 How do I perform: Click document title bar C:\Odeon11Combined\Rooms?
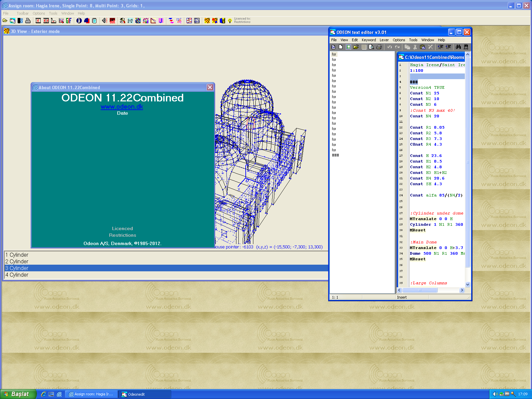[x=431, y=57]
